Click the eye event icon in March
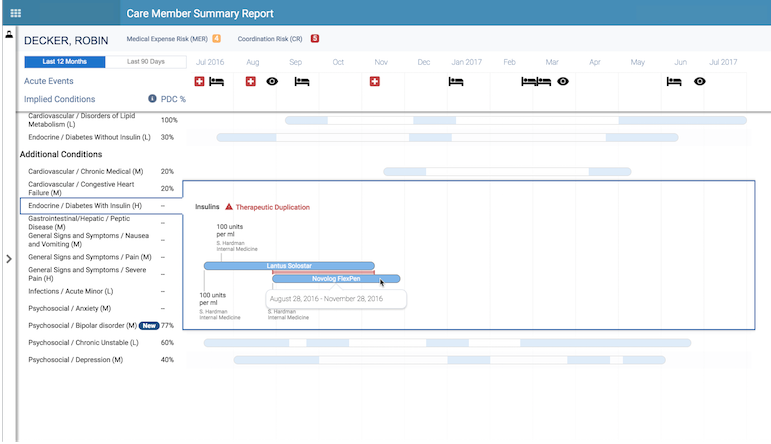The height and width of the screenshot is (444, 771). 563,81
